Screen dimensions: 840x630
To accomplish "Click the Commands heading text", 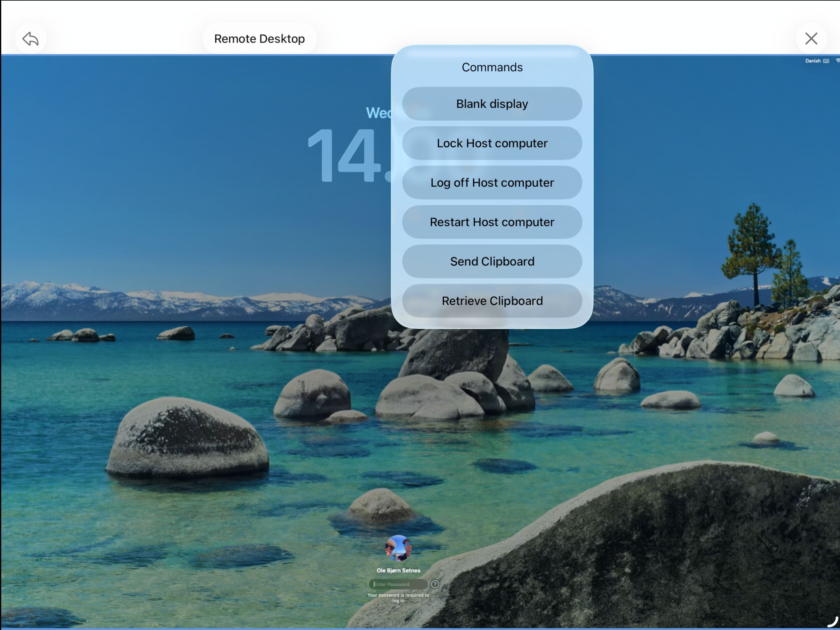I will 492,67.
